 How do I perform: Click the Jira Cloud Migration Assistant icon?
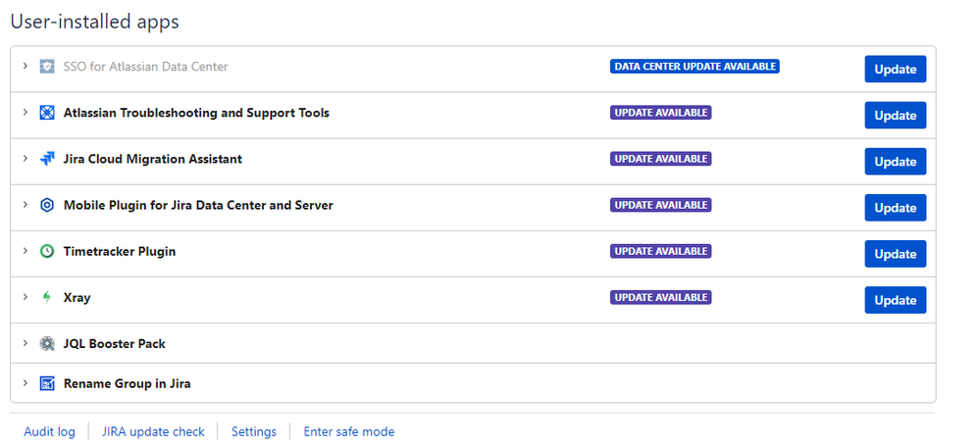47,159
